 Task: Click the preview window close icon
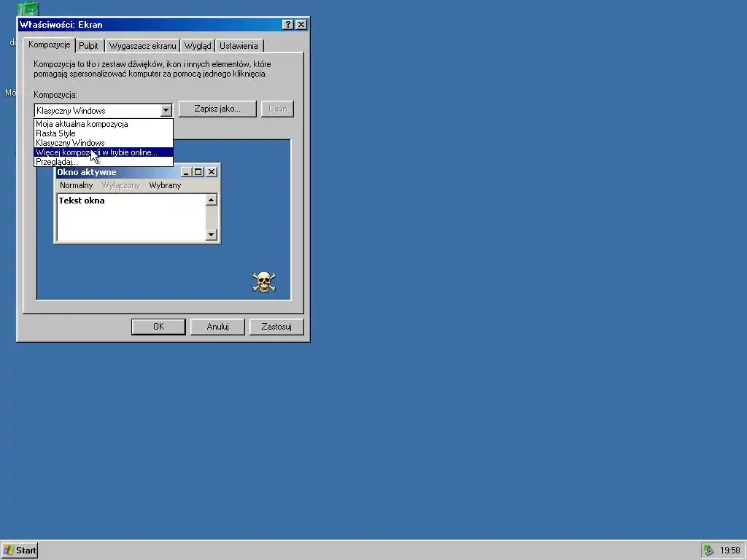[x=212, y=172]
